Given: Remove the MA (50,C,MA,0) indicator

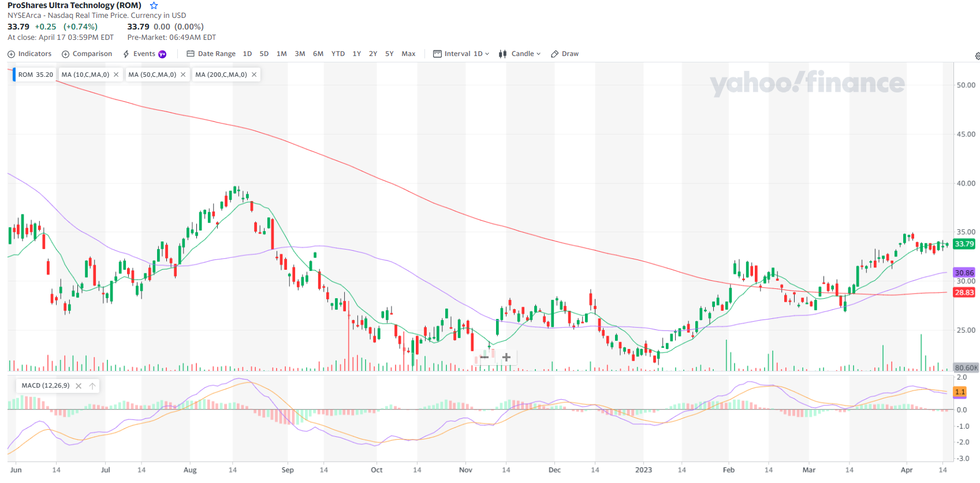Looking at the screenshot, I should [183, 75].
